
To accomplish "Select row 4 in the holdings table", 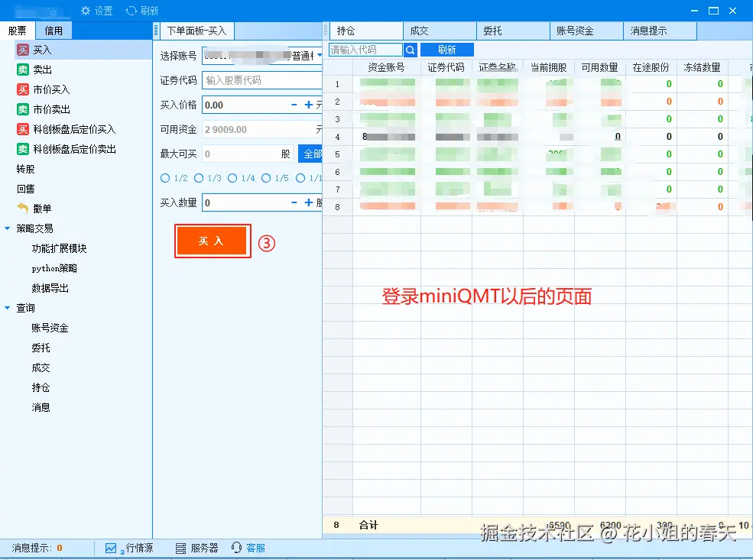I will pos(537,137).
